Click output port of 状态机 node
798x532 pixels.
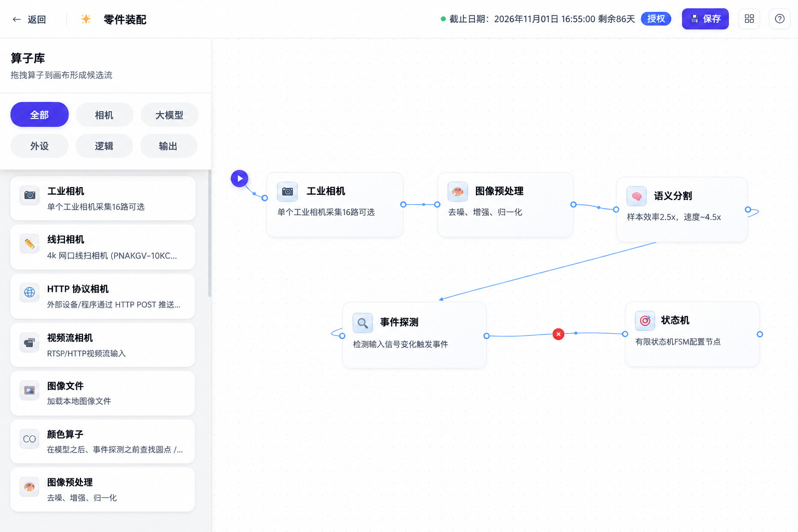(760, 335)
